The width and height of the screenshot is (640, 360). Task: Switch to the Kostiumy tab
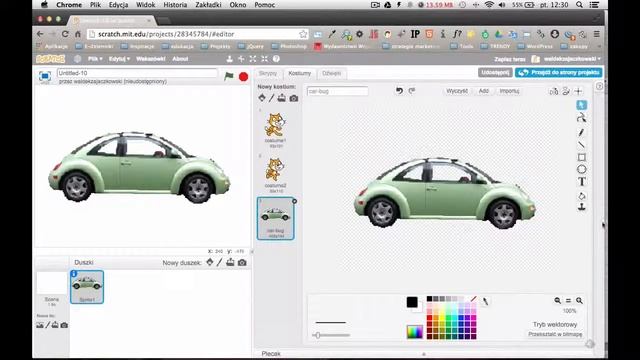(x=300, y=73)
